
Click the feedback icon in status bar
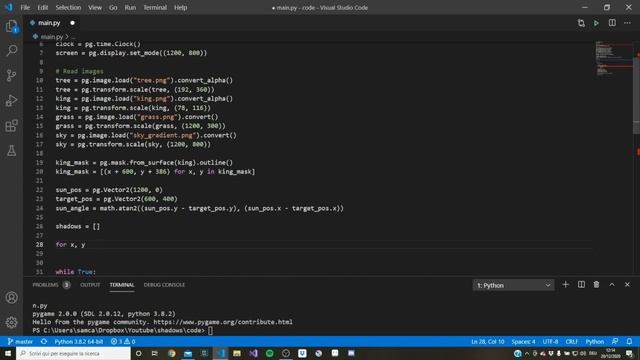(615, 341)
